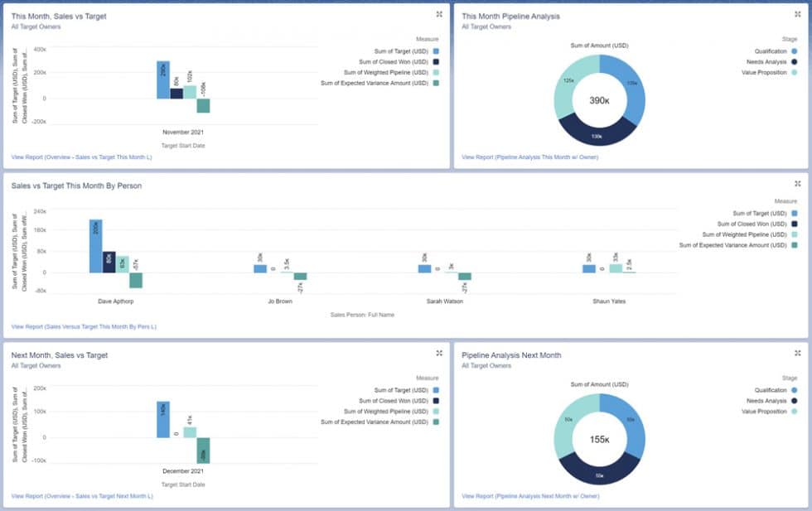Image resolution: width=812 pixels, height=511 pixels.
Task: Expand the "This Month Pipeline Analysis" widget
Action: [x=797, y=13]
